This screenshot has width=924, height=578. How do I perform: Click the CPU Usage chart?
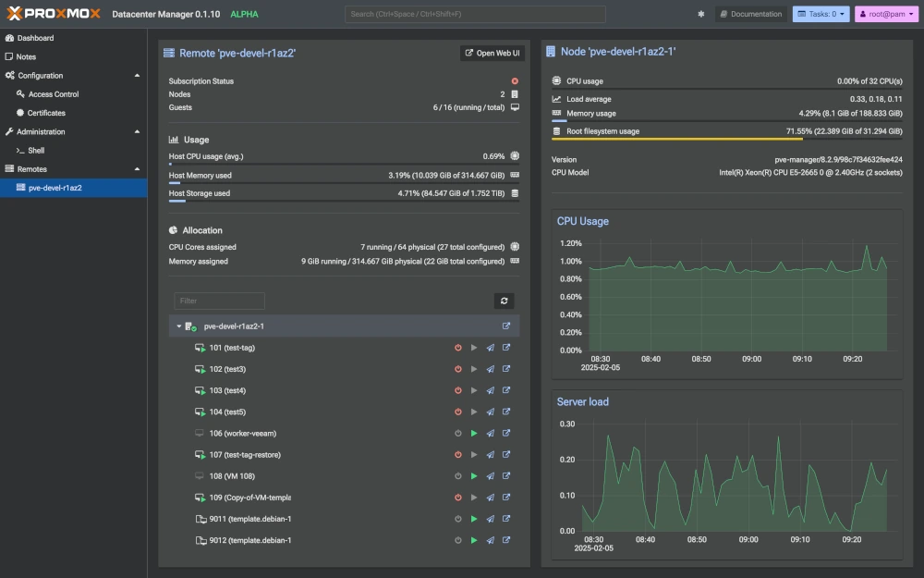(x=726, y=295)
